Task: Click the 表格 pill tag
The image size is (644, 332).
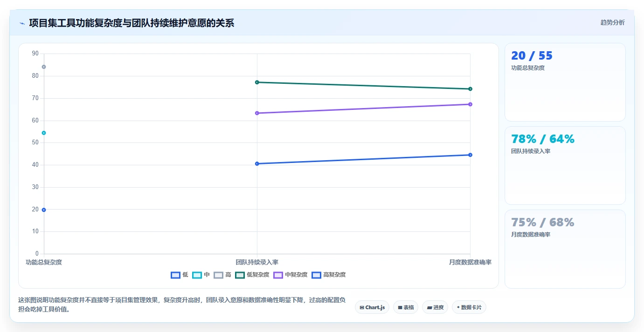Action: (406, 307)
